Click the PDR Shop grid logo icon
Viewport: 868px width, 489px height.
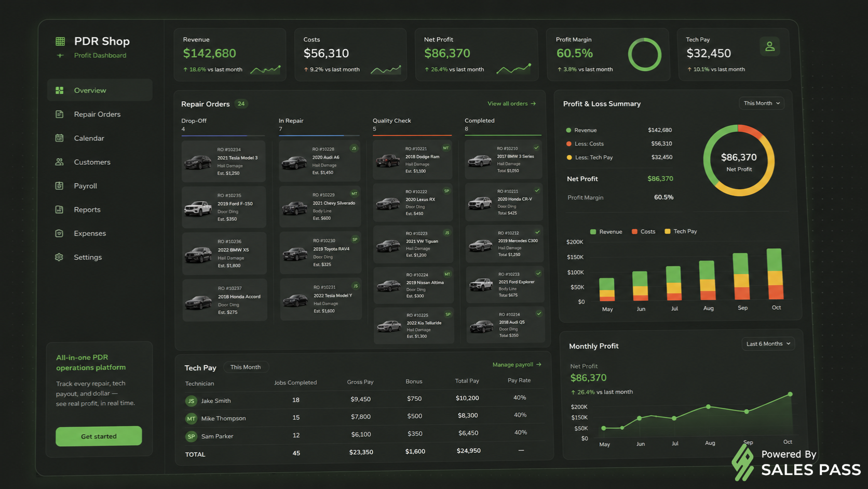(60, 41)
